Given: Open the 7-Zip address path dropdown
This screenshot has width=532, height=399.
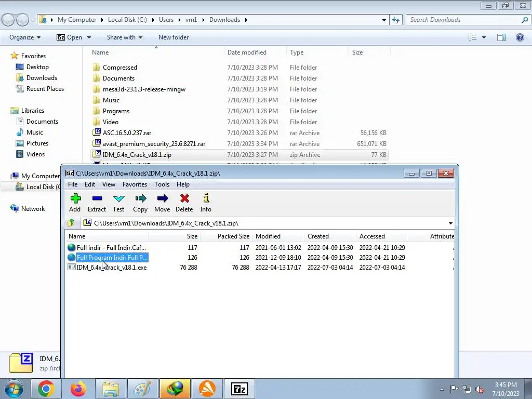Looking at the screenshot, I should 450,223.
